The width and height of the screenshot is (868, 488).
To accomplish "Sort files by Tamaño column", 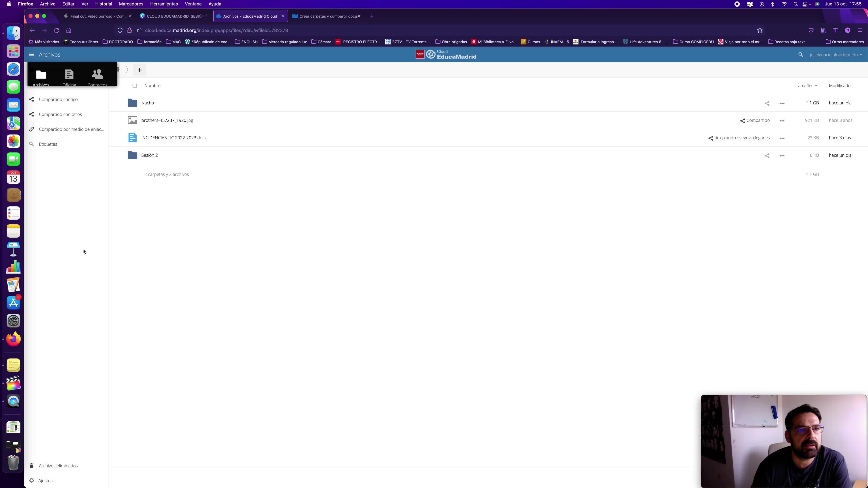I will coord(804,86).
